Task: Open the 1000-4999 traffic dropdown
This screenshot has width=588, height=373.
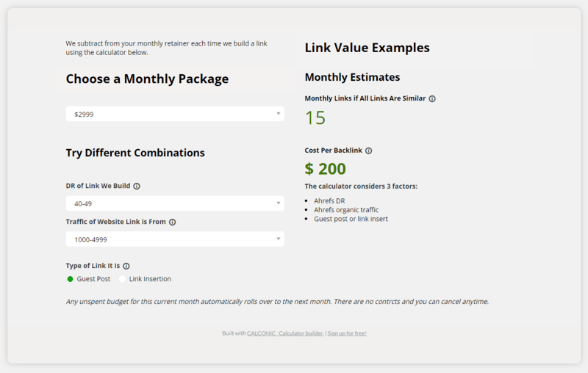Action: click(175, 239)
